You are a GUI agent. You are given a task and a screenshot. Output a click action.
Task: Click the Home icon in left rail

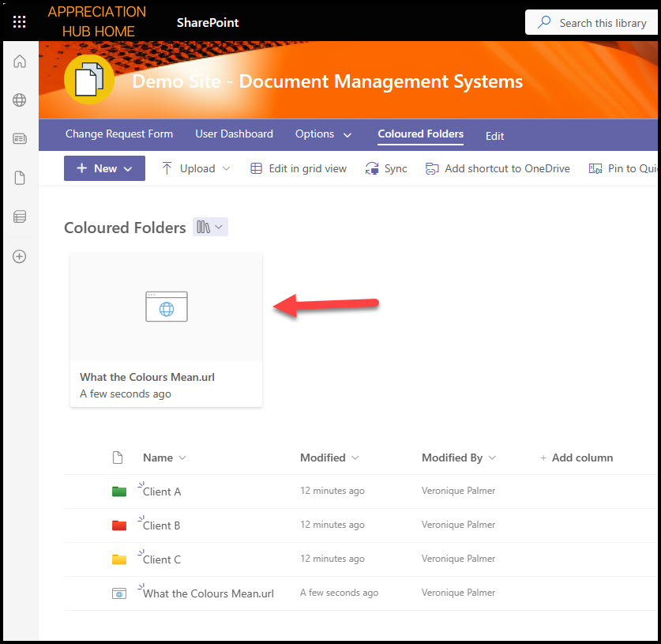point(20,62)
